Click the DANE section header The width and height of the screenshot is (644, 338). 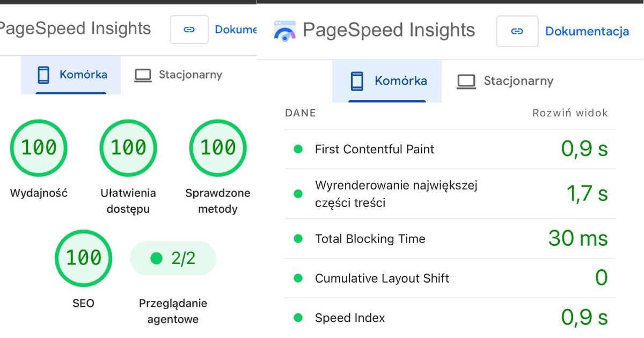(x=301, y=113)
